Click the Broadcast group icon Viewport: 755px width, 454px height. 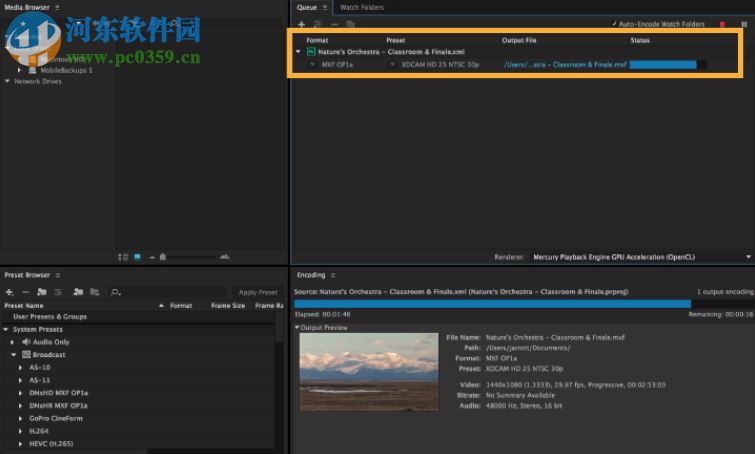point(26,355)
